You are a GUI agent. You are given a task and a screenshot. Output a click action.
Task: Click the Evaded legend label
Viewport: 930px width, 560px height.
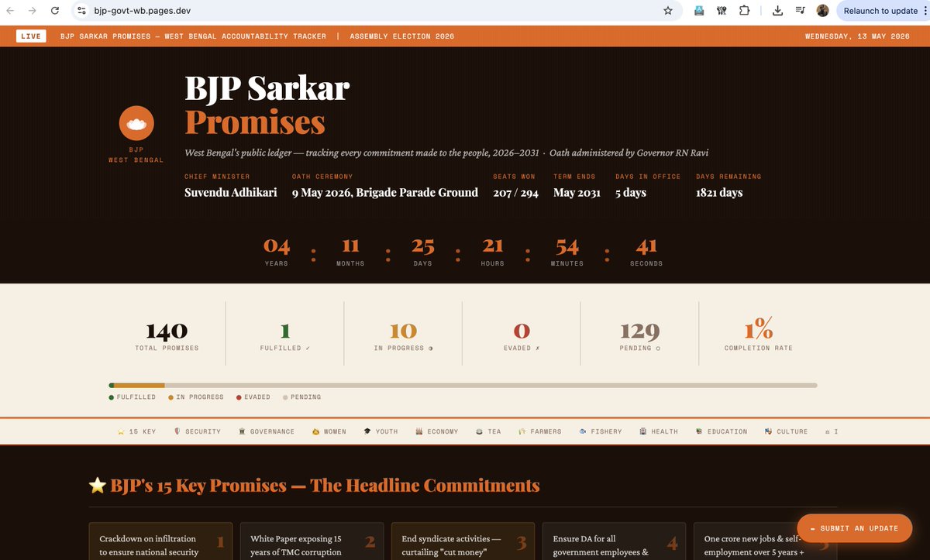257,397
